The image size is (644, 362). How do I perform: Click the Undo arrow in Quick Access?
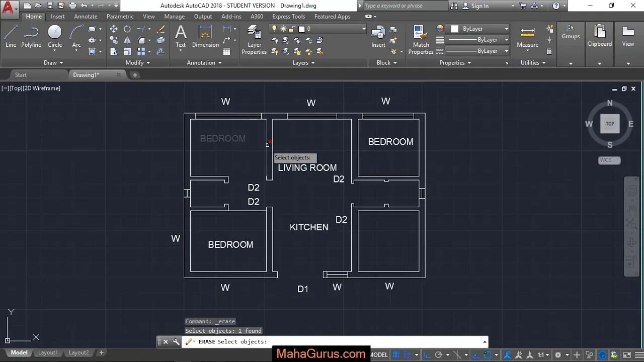(x=84, y=6)
